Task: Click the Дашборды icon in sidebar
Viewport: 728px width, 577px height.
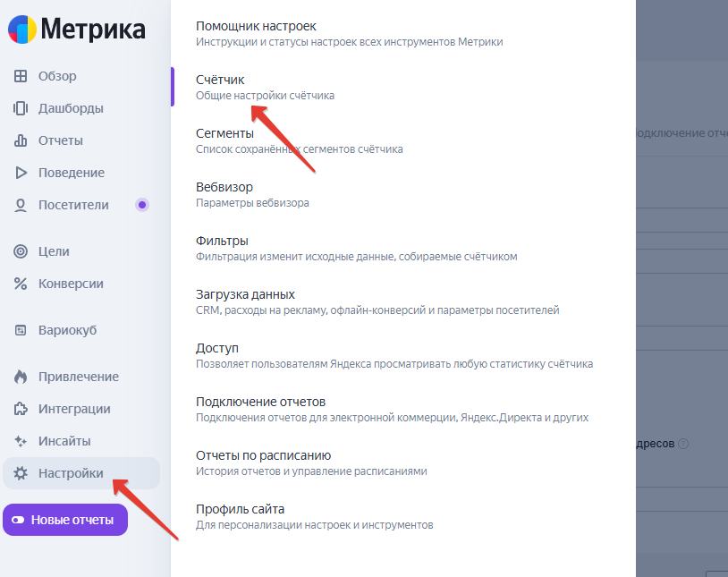Action: coord(21,108)
